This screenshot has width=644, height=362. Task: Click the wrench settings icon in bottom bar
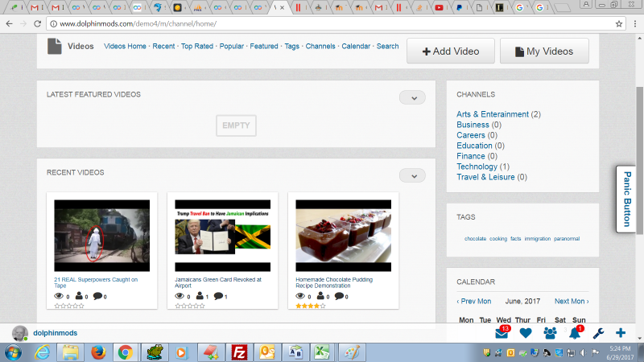[598, 333]
